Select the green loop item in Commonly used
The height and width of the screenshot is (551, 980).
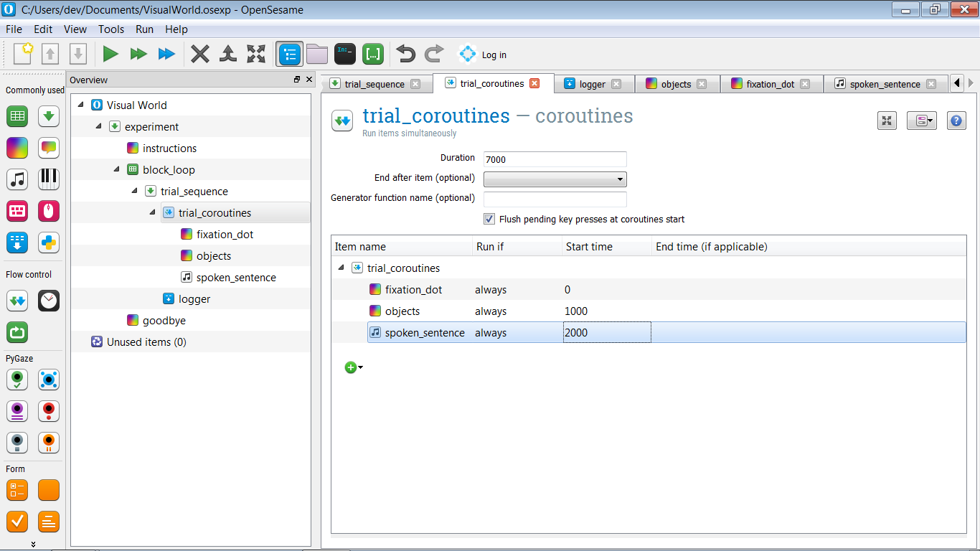[x=17, y=116]
